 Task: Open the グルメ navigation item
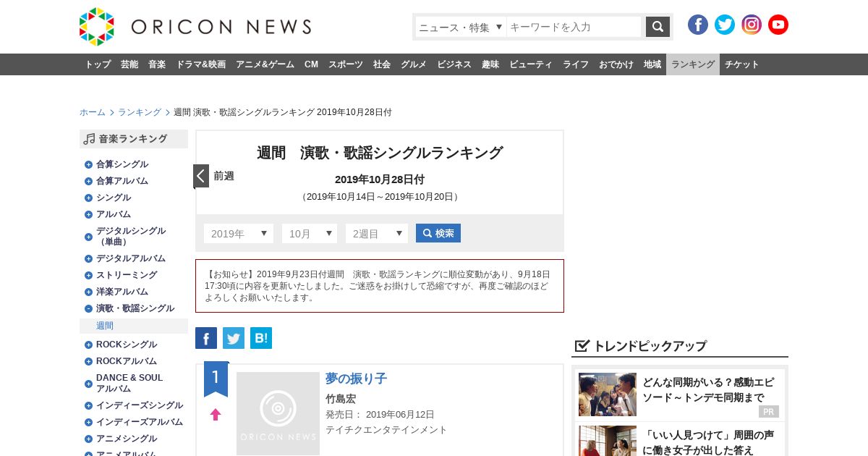coord(414,64)
